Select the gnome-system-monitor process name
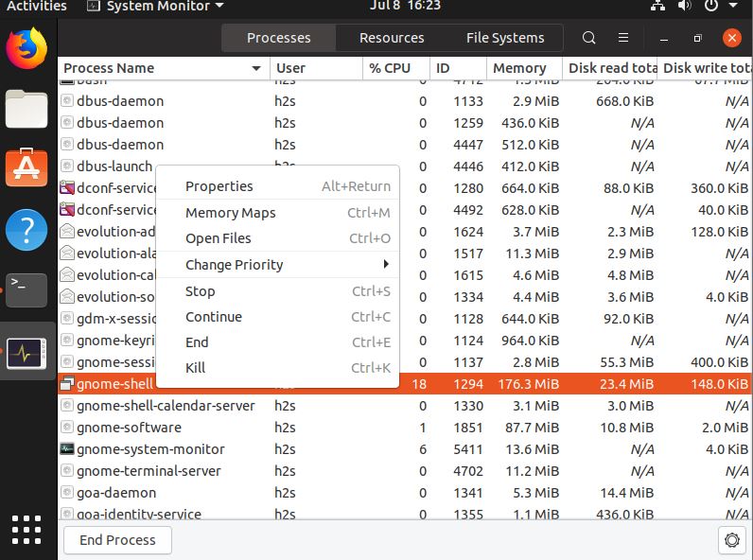The image size is (753, 560). point(150,449)
